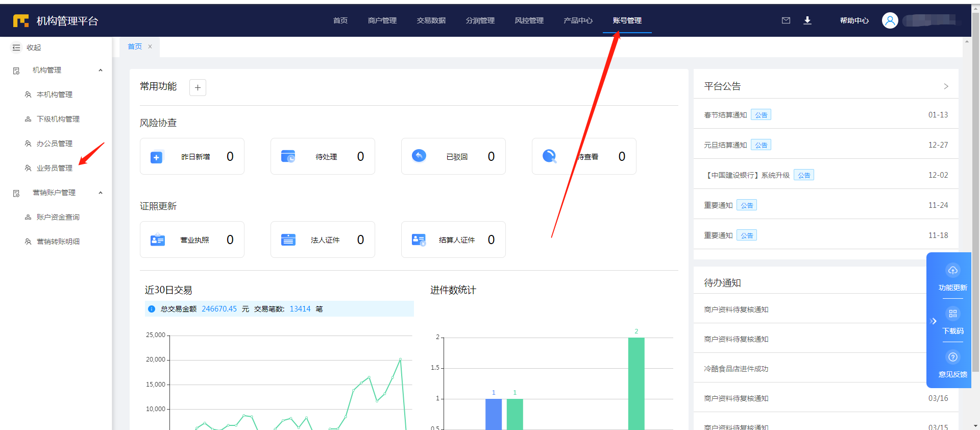The width and height of the screenshot is (980, 430).
Task: Click the page vertical scrollbar
Action: [975, 204]
